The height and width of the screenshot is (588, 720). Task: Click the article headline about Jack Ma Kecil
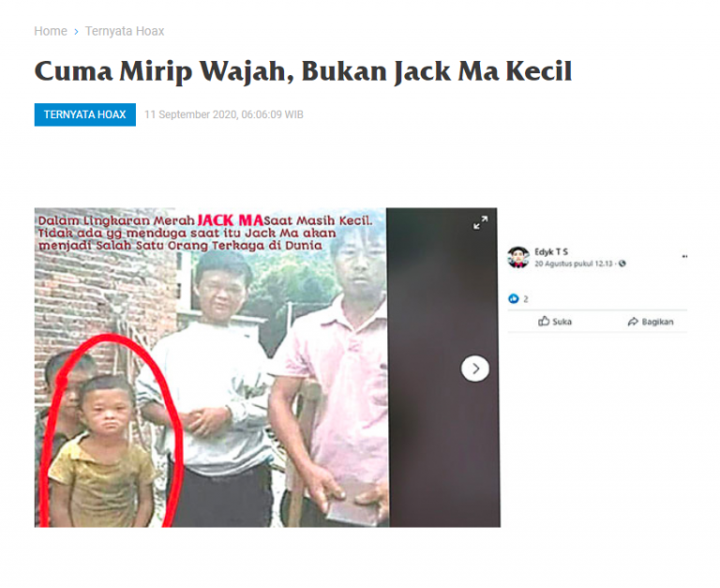303,71
